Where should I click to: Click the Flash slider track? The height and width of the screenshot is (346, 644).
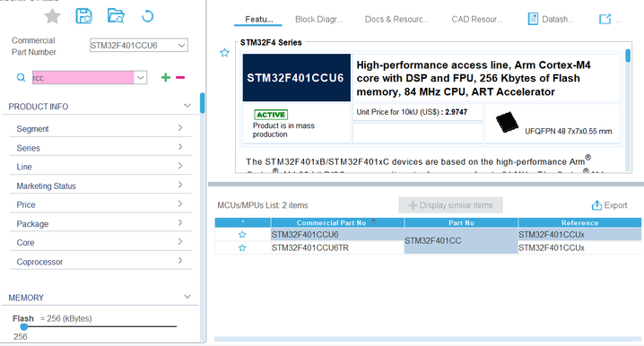coord(100,326)
